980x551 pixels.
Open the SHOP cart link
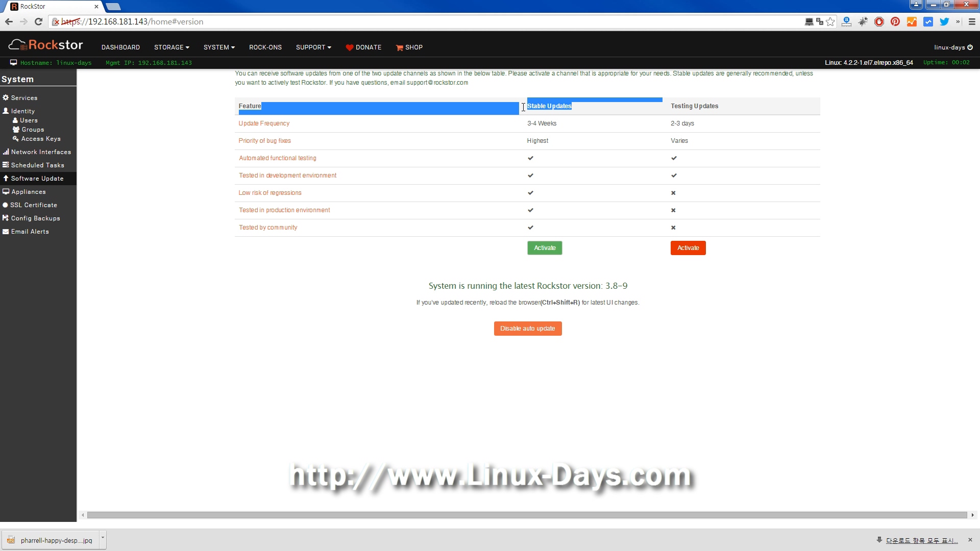click(409, 47)
